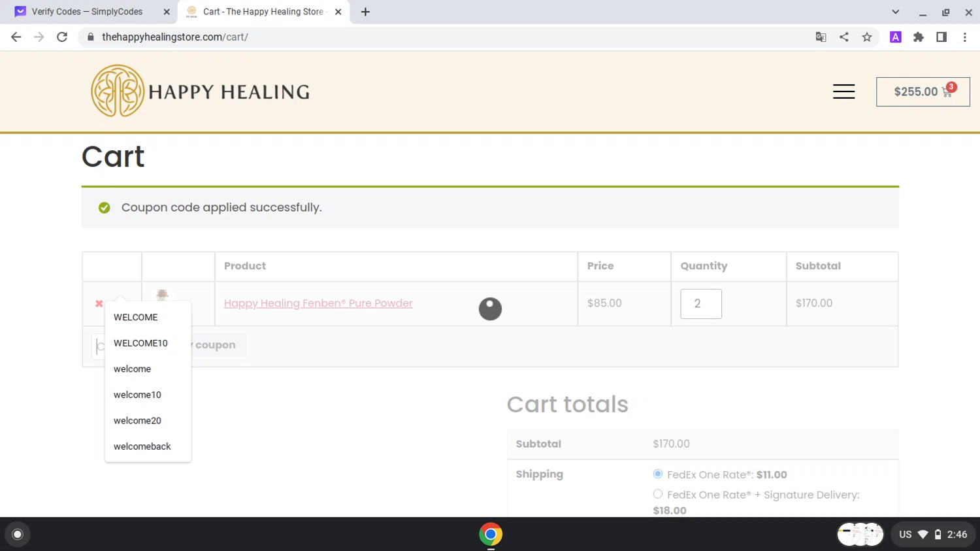
Task: Select FedEx One Rate + Signature Delivery
Action: tap(657, 494)
